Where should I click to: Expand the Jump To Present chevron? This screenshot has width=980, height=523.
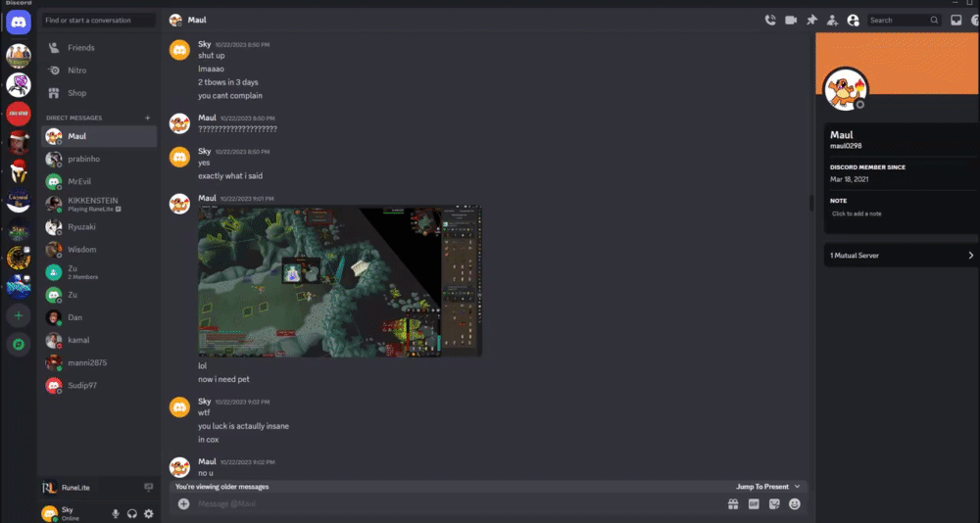[797, 487]
